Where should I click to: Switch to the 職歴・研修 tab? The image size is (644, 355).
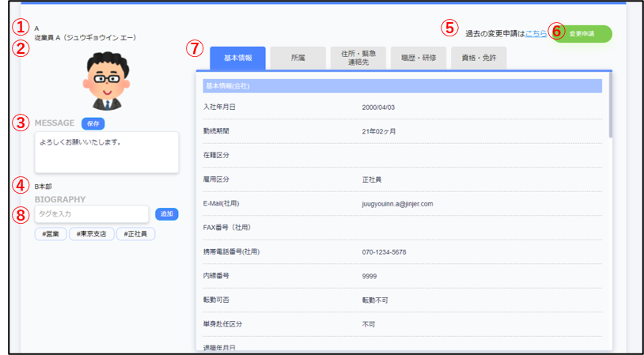click(x=419, y=58)
